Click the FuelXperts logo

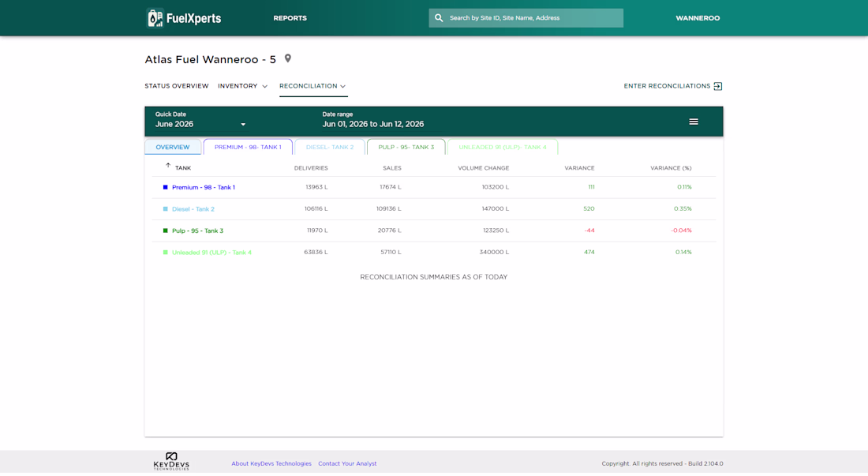[x=184, y=18]
